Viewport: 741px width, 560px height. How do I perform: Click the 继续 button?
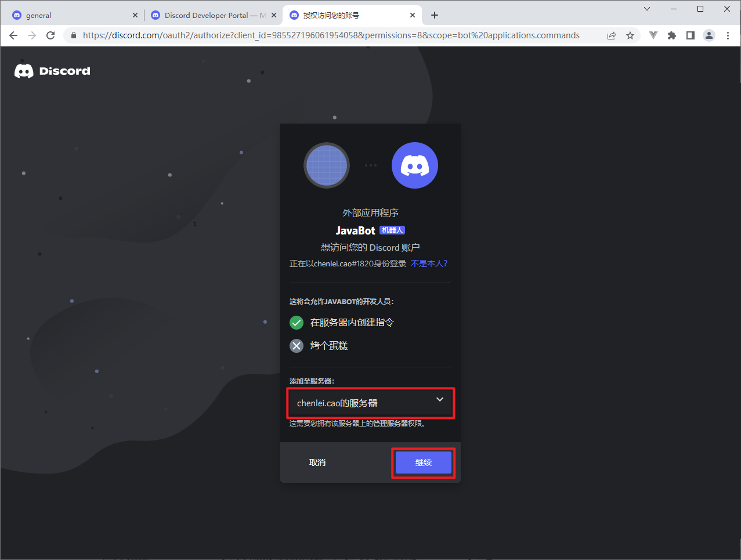click(x=424, y=463)
